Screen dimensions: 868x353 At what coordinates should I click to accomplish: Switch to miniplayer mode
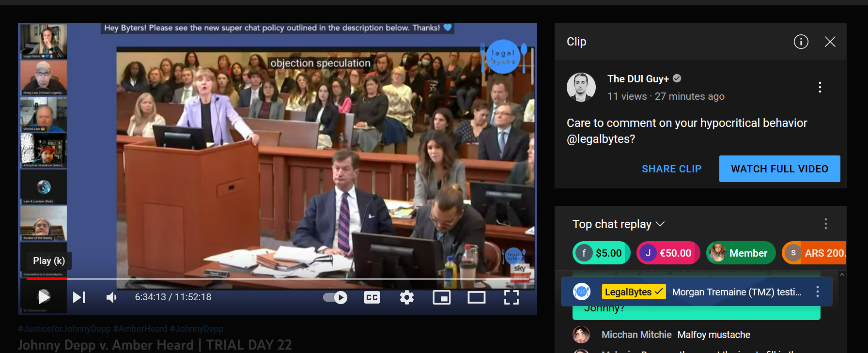tap(442, 297)
